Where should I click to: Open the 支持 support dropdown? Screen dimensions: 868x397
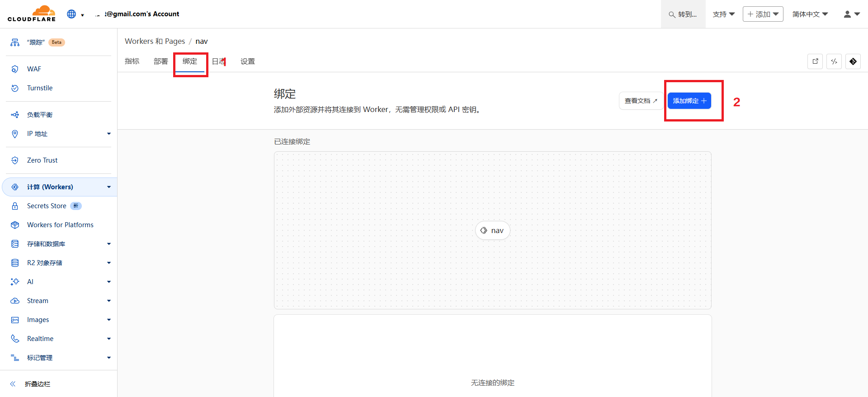click(723, 14)
